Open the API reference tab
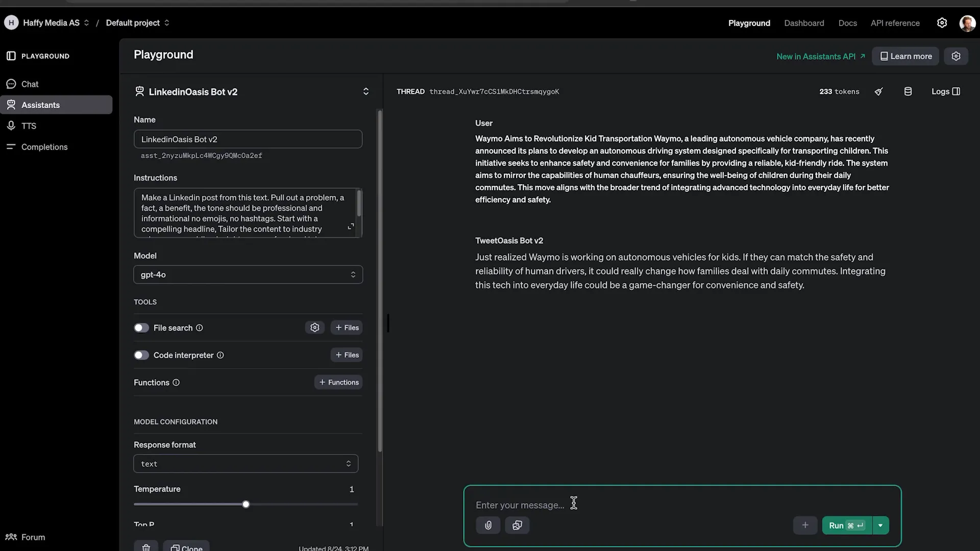This screenshot has width=980, height=551. [895, 23]
